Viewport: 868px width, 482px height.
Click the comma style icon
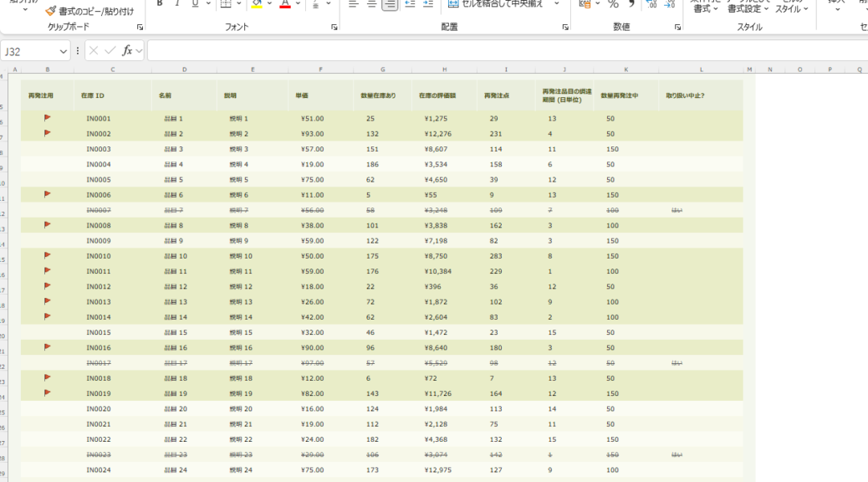pos(632,4)
